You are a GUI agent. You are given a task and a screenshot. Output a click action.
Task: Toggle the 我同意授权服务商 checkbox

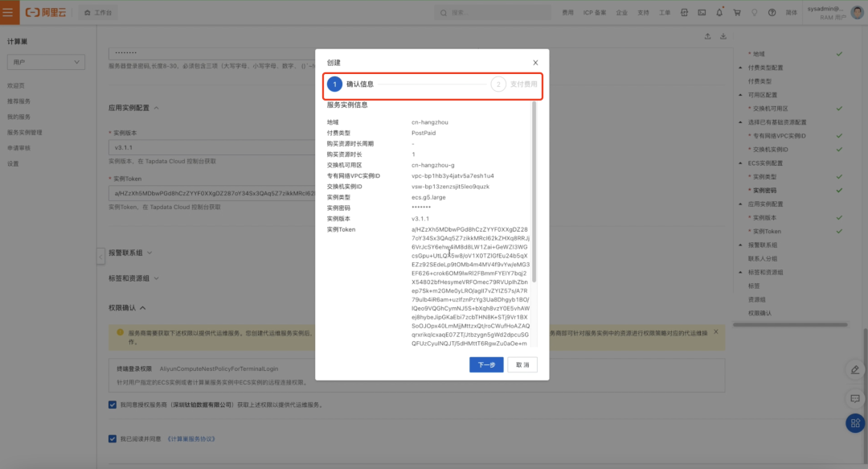[113, 405]
